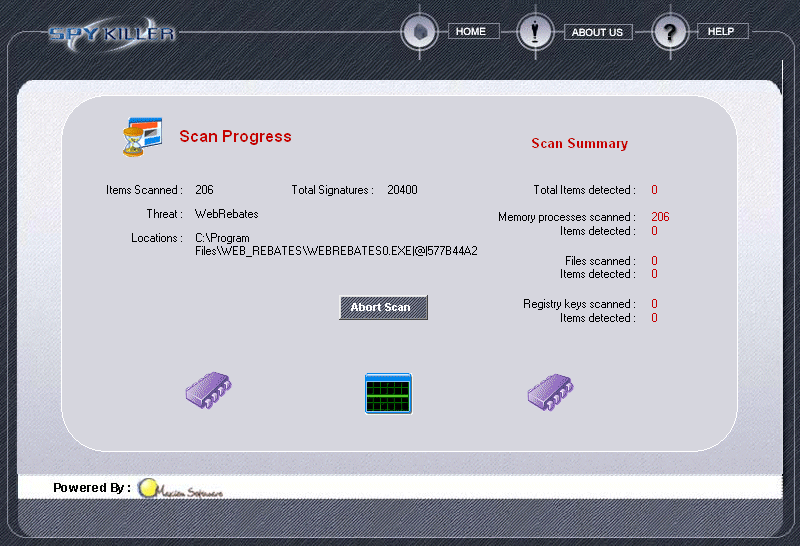
Task: Open the HOME menu label
Action: click(473, 31)
